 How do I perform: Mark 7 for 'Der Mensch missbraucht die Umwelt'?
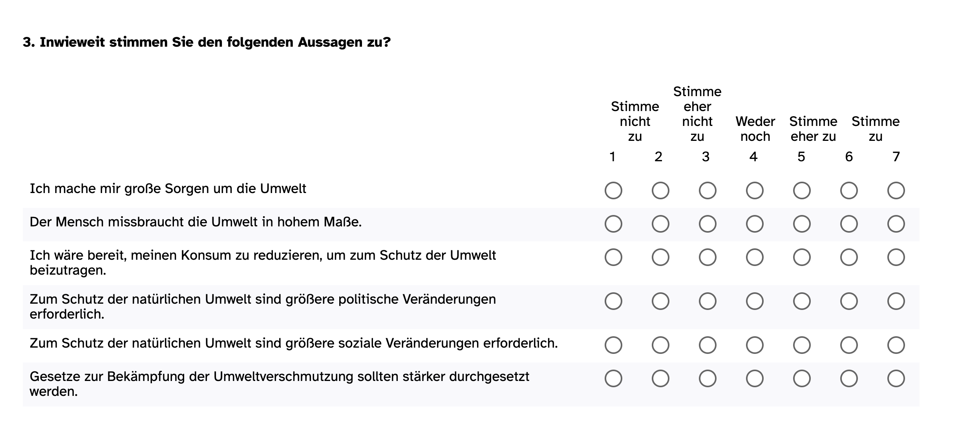point(896,224)
